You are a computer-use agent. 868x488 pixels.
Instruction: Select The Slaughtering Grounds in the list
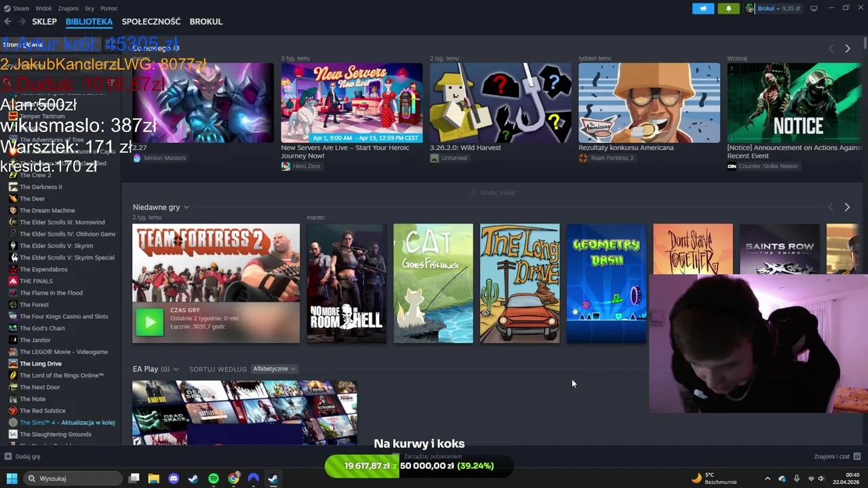click(56, 434)
